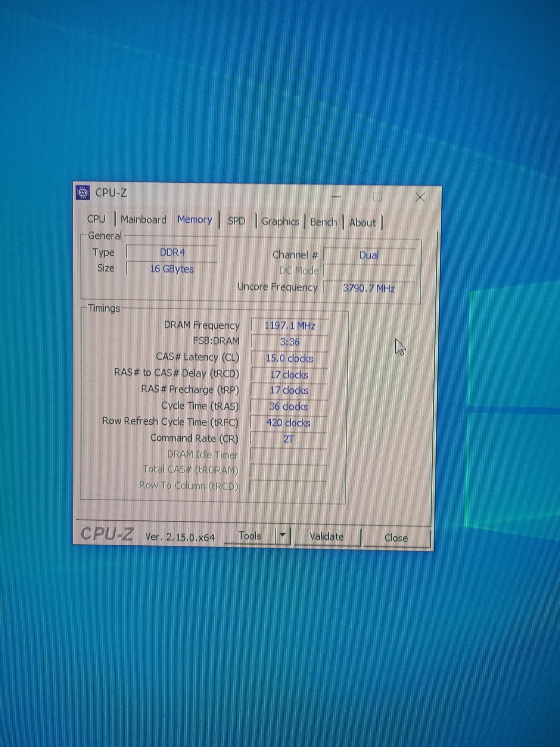Minimize the CPU-Z window
The width and height of the screenshot is (560, 747).
[x=336, y=196]
